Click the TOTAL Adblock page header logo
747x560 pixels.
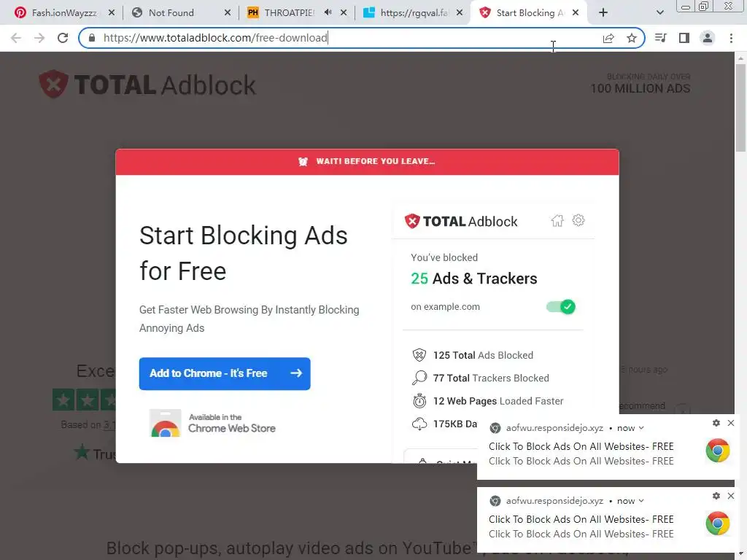pos(147,85)
